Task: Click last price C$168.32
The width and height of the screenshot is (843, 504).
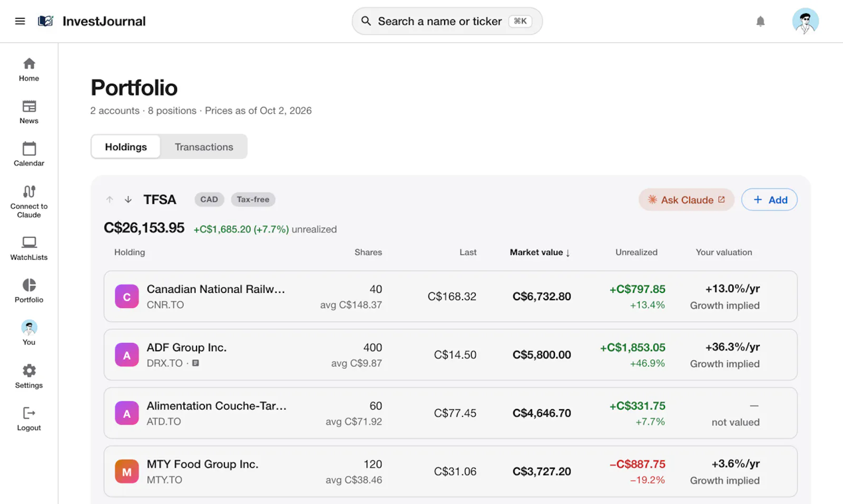Action: pos(452,297)
